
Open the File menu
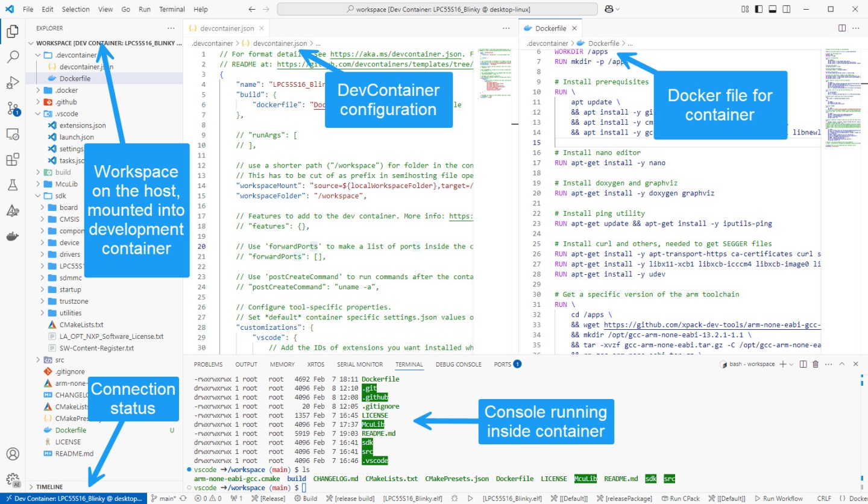28,9
